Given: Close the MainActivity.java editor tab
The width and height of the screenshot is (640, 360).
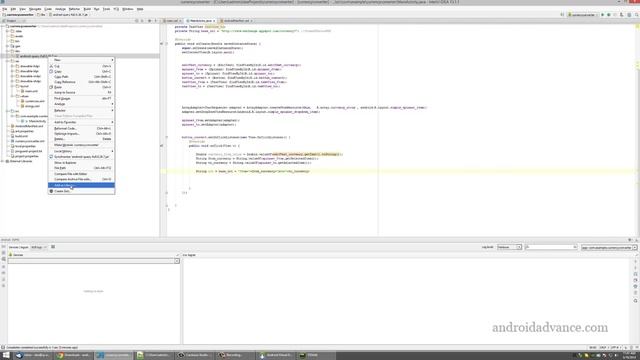Looking at the screenshot, I should click(214, 21).
